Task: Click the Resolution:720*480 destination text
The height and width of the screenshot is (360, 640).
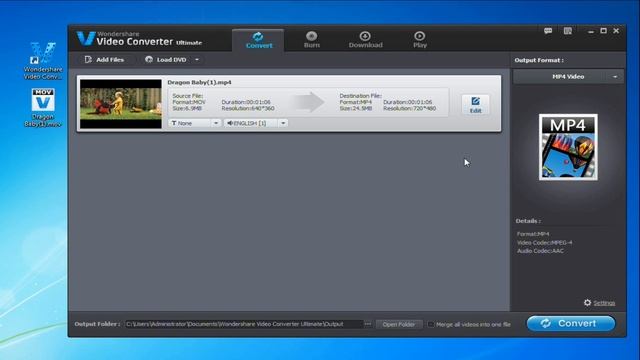Action: coord(409,109)
